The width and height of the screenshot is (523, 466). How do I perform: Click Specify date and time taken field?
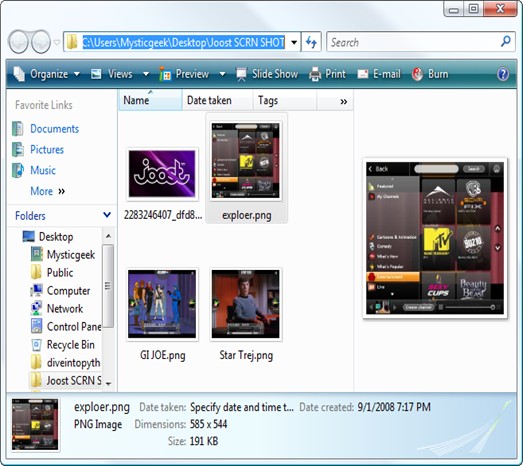coord(242,407)
